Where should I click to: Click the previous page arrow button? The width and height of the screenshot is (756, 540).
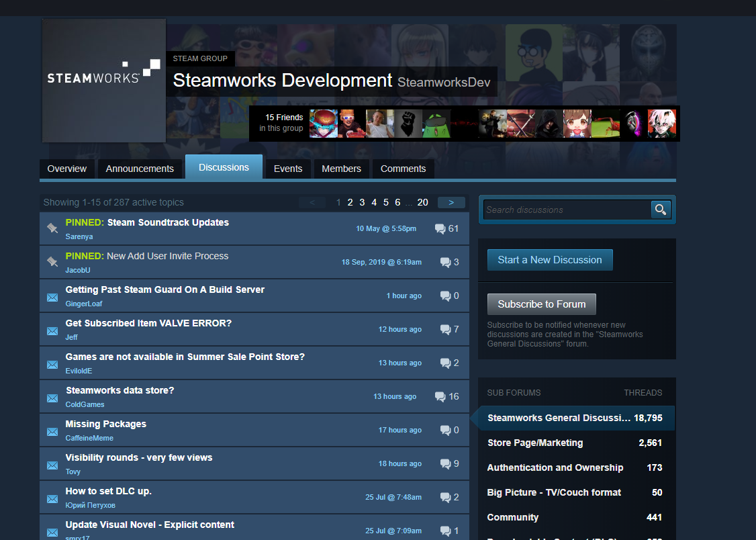click(x=312, y=203)
